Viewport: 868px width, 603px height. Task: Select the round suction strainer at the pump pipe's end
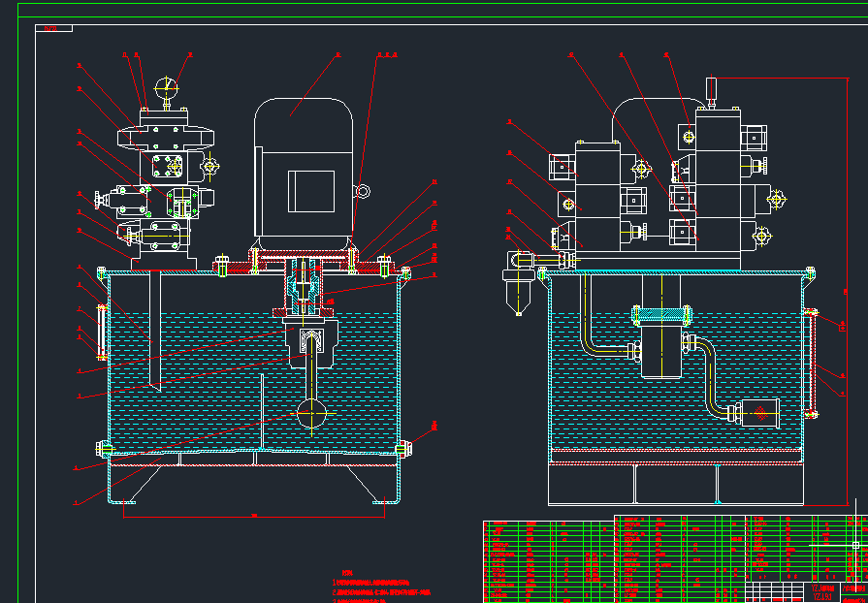312,413
